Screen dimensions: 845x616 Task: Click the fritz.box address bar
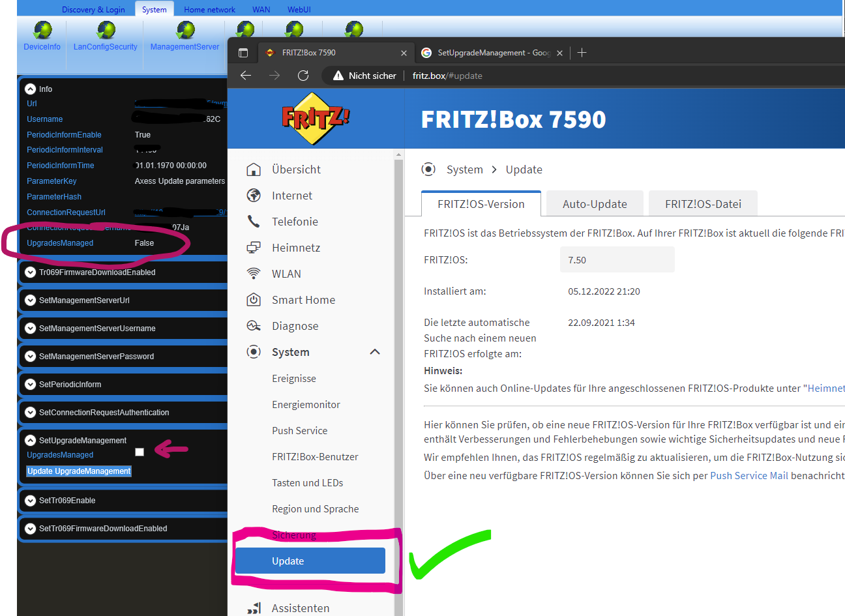[x=447, y=76]
